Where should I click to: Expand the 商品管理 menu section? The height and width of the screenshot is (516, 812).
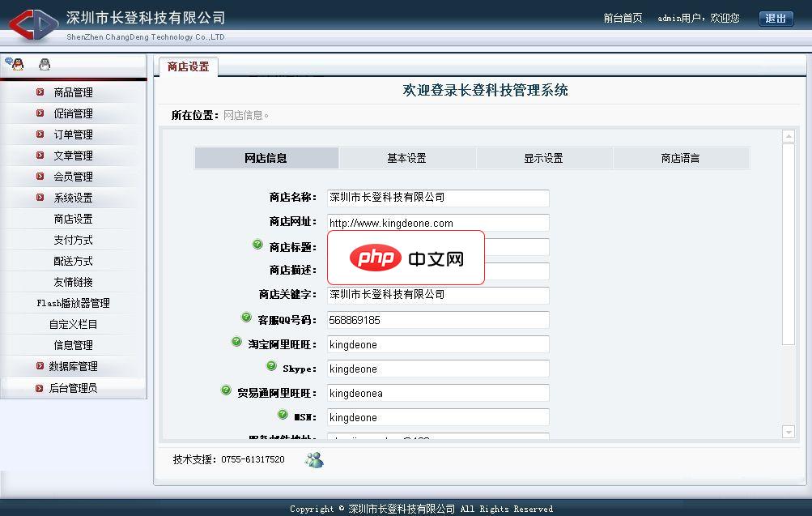pyautogui.click(x=73, y=92)
